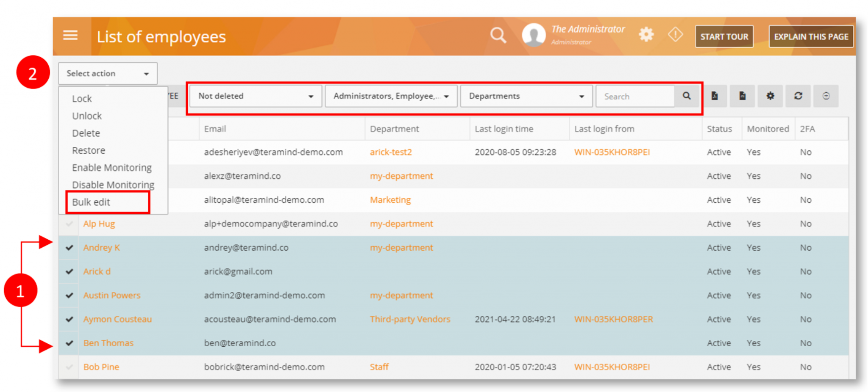The width and height of the screenshot is (868, 392).
Task: Refresh the employee list
Action: tap(798, 96)
